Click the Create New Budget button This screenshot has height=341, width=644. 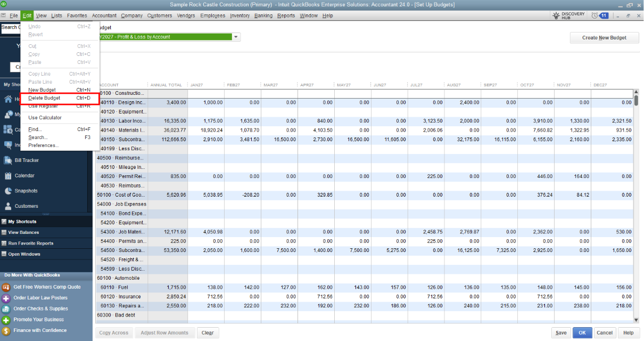[x=604, y=38]
